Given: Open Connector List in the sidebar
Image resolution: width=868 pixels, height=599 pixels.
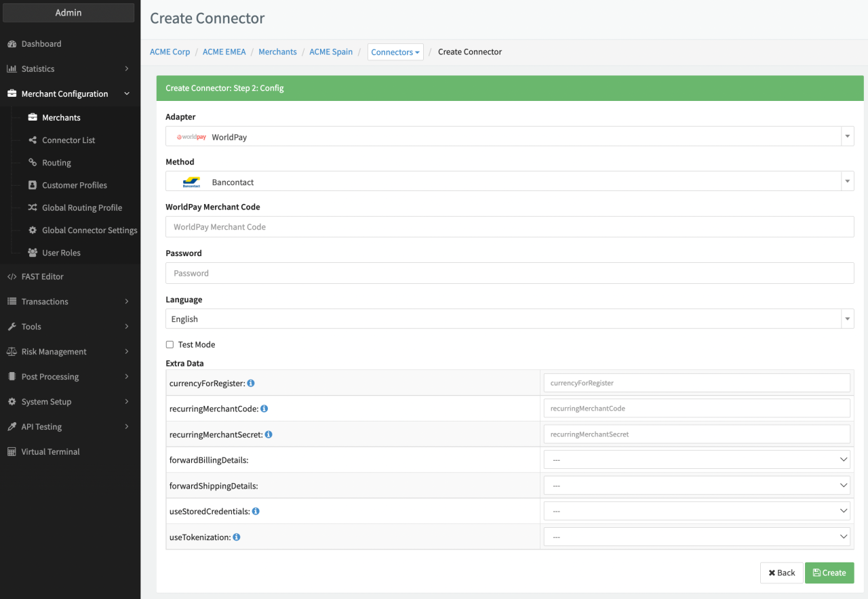Looking at the screenshot, I should point(68,140).
